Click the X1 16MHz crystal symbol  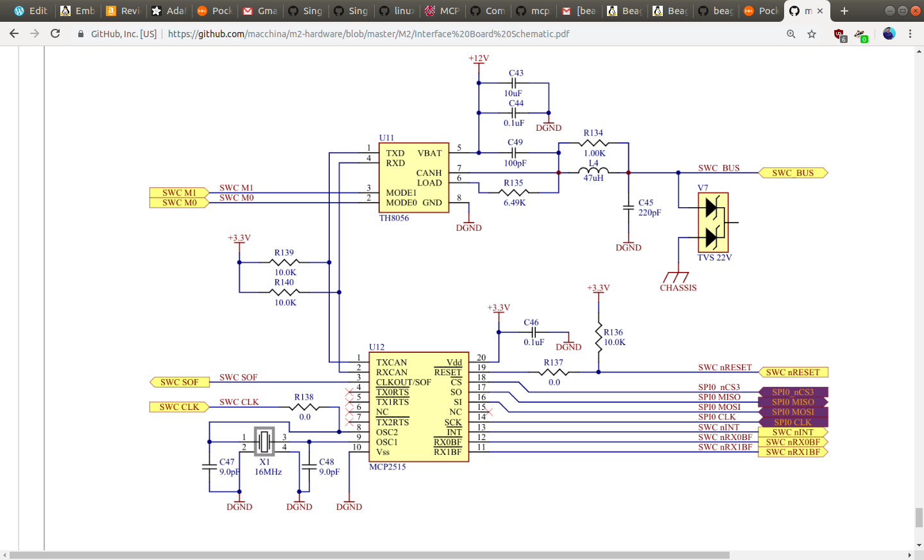264,441
